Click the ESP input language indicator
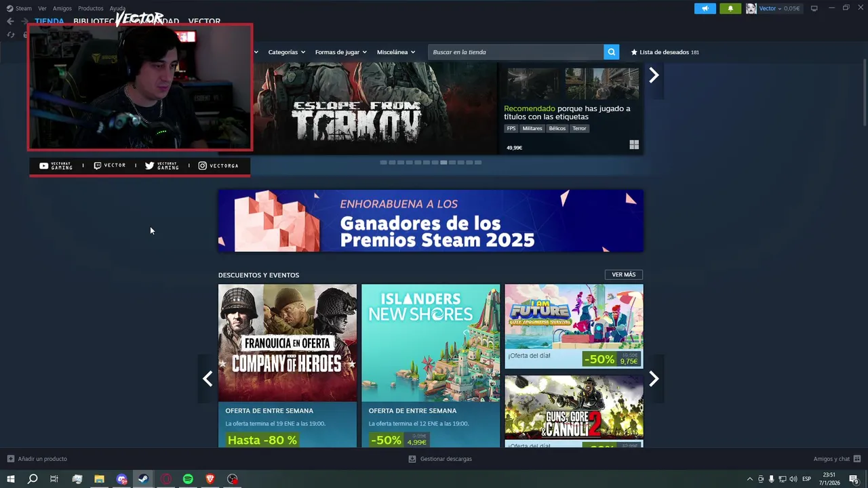 [x=807, y=479]
